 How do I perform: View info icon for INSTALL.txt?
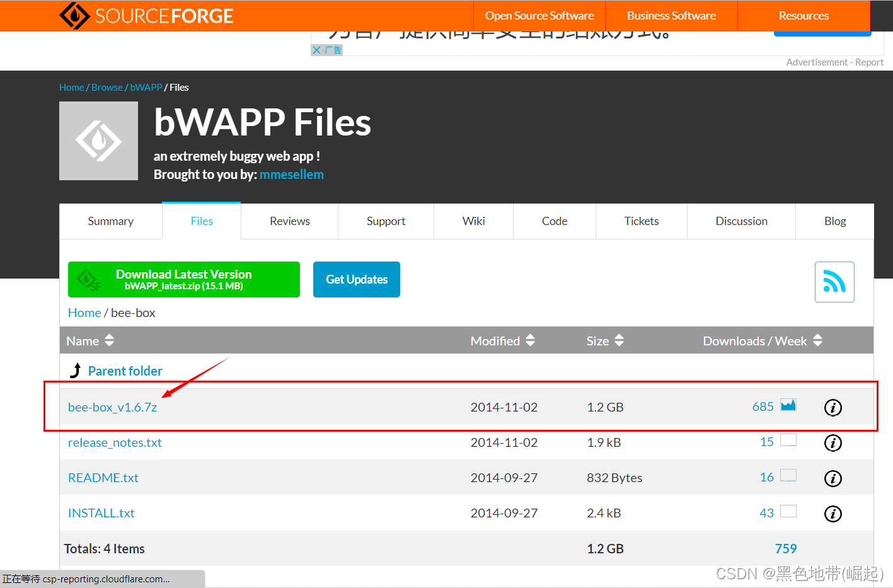(833, 514)
